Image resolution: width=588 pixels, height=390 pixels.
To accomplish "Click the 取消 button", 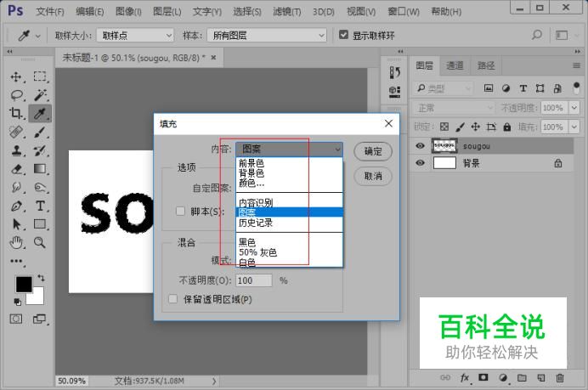I will 373,176.
